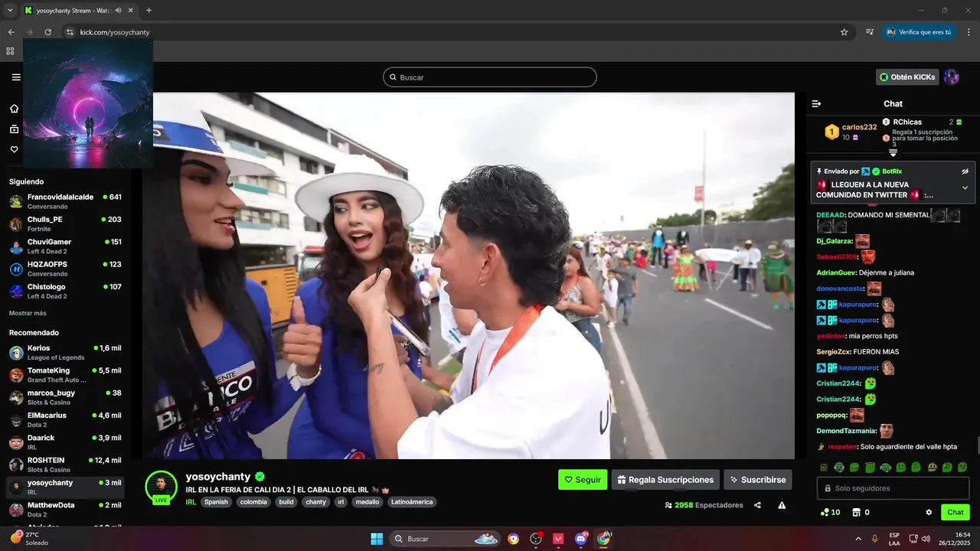This screenshot has width=980, height=551.
Task: Report the stream via the warning triangle icon
Action: 782,505
